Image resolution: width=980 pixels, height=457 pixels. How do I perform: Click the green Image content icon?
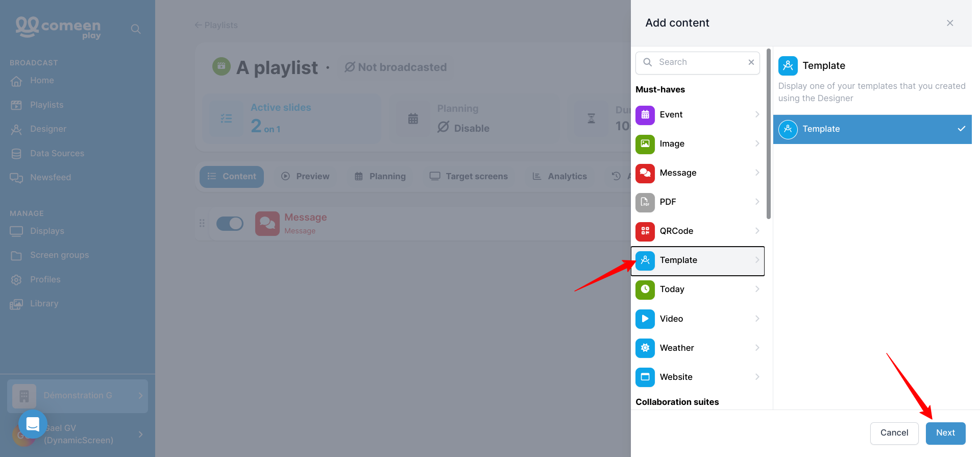coord(645,144)
